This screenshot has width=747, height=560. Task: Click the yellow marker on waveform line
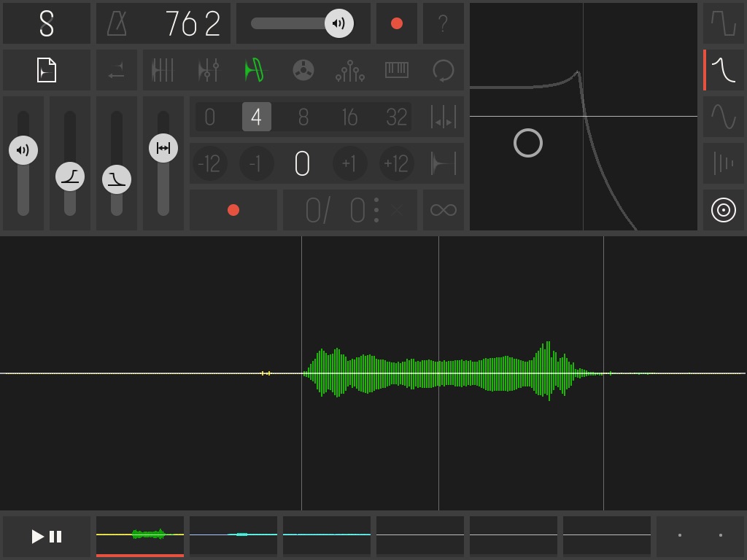pos(266,373)
